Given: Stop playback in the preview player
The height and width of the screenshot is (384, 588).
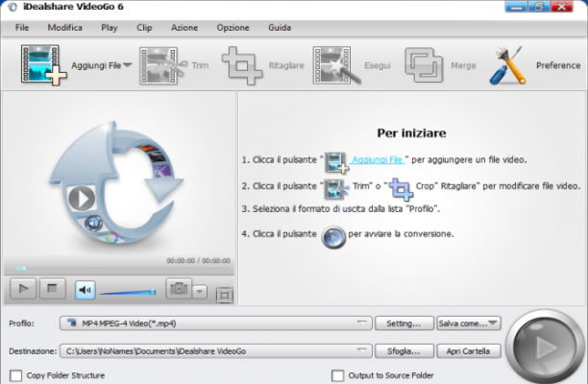Looking at the screenshot, I should click(x=52, y=288).
